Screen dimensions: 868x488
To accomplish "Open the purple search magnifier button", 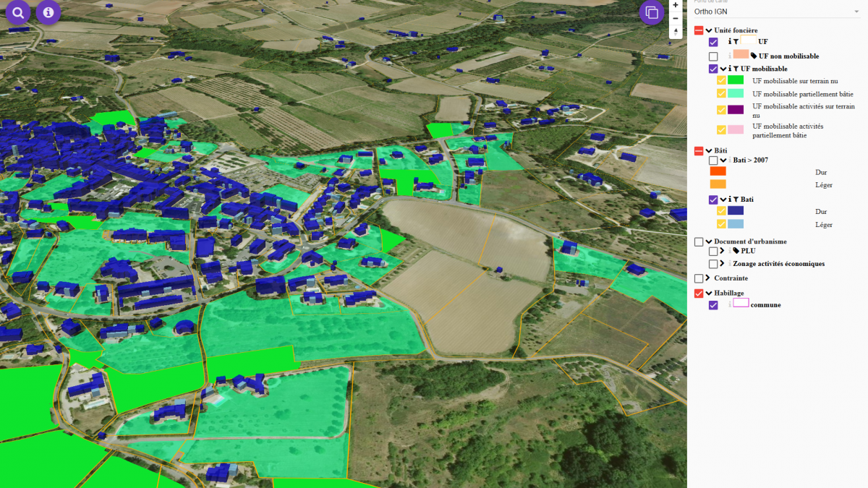I will point(18,12).
